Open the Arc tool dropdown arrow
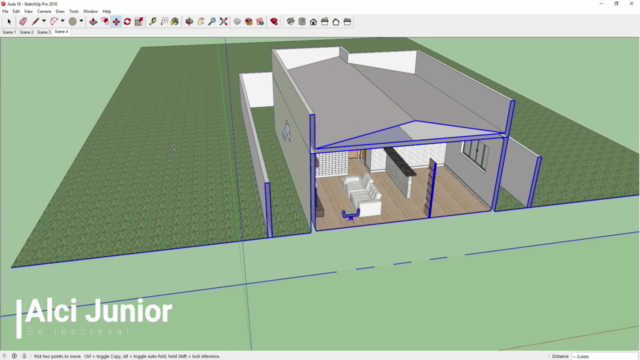This screenshot has width=640, height=360. 62,21
